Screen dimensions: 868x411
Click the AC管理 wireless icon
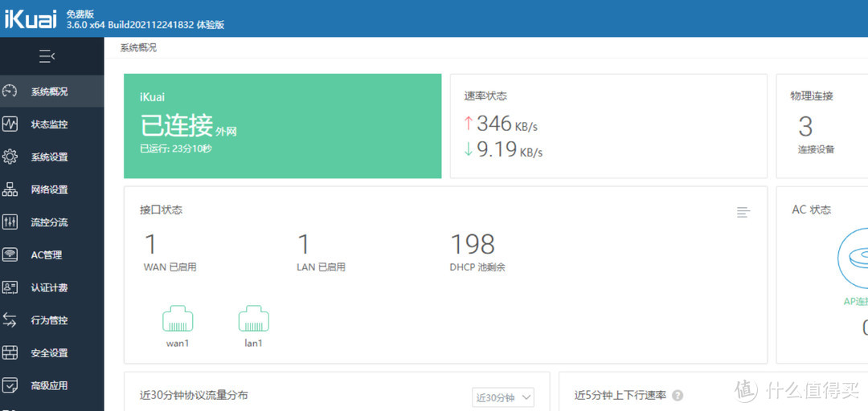pos(10,255)
